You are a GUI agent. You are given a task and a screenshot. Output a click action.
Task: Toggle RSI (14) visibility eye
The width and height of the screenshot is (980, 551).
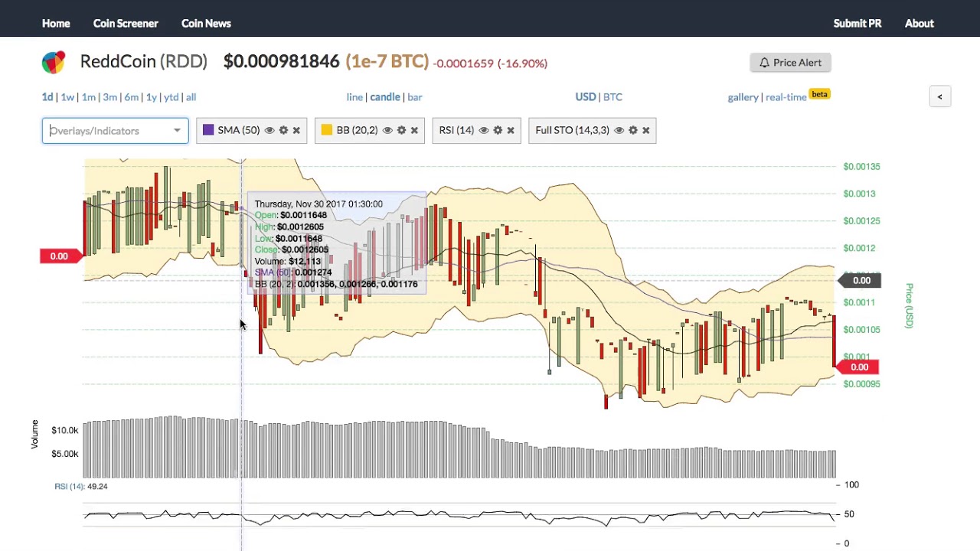[484, 130]
